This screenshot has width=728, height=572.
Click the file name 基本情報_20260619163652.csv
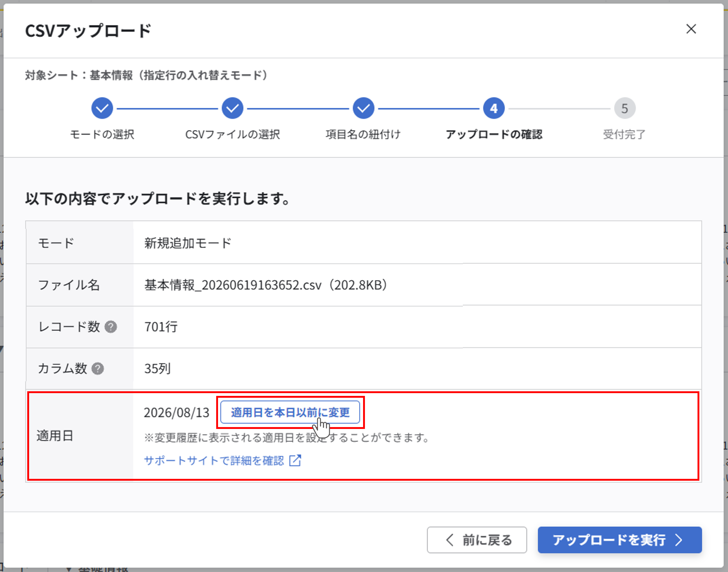click(233, 285)
